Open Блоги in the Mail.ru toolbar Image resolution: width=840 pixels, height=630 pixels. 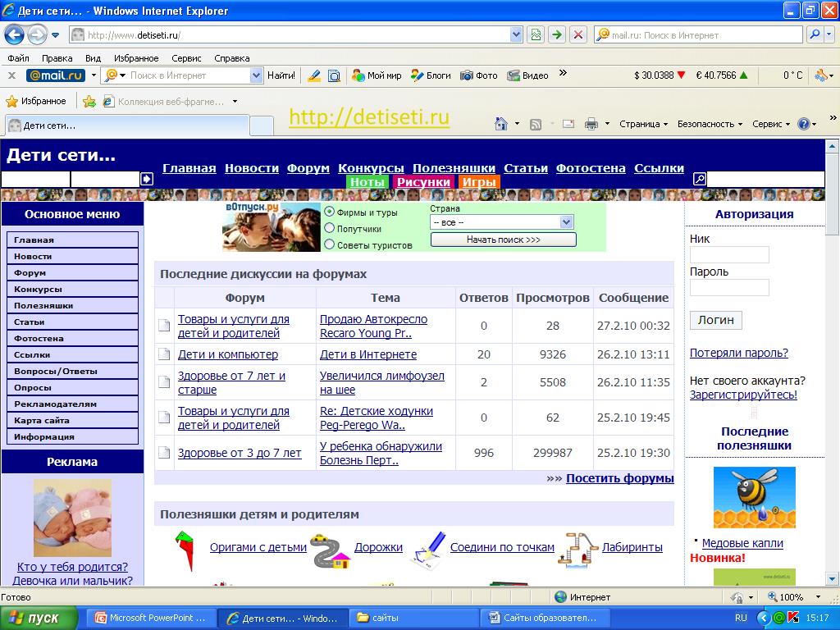pyautogui.click(x=431, y=75)
